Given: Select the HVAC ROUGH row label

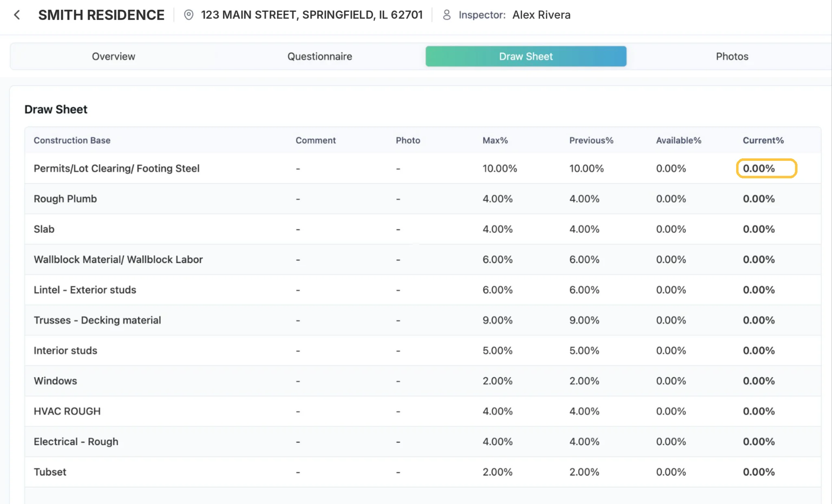Looking at the screenshot, I should pos(67,411).
